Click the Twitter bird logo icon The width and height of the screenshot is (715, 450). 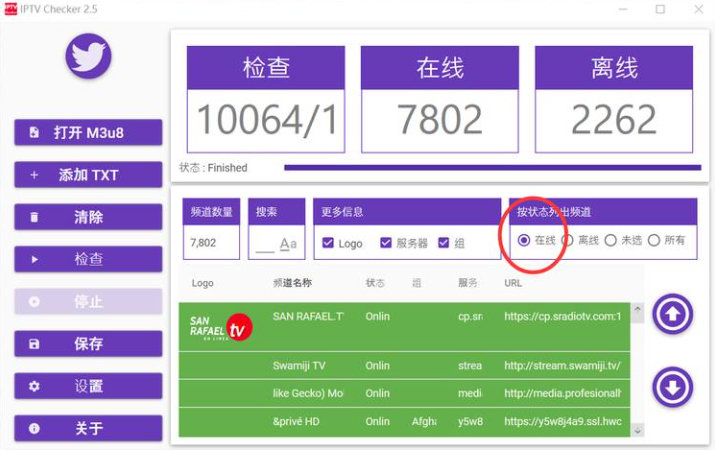pos(88,56)
